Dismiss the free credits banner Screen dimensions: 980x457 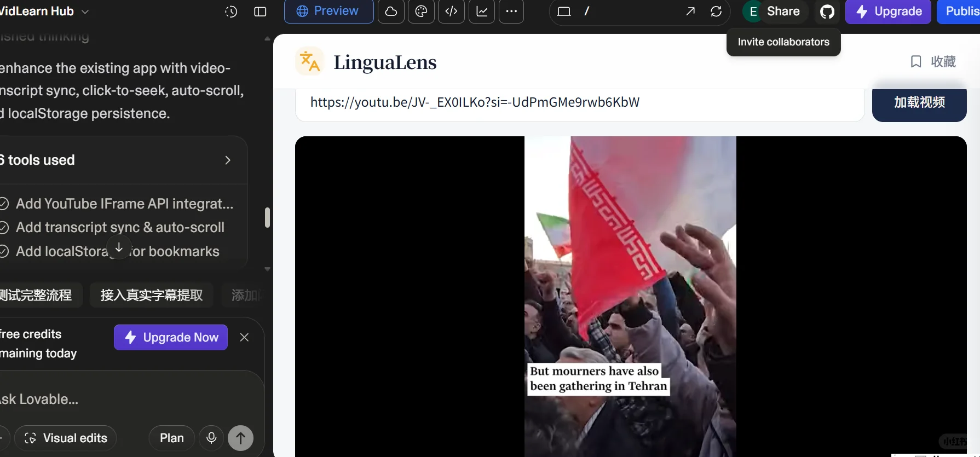pyautogui.click(x=244, y=337)
